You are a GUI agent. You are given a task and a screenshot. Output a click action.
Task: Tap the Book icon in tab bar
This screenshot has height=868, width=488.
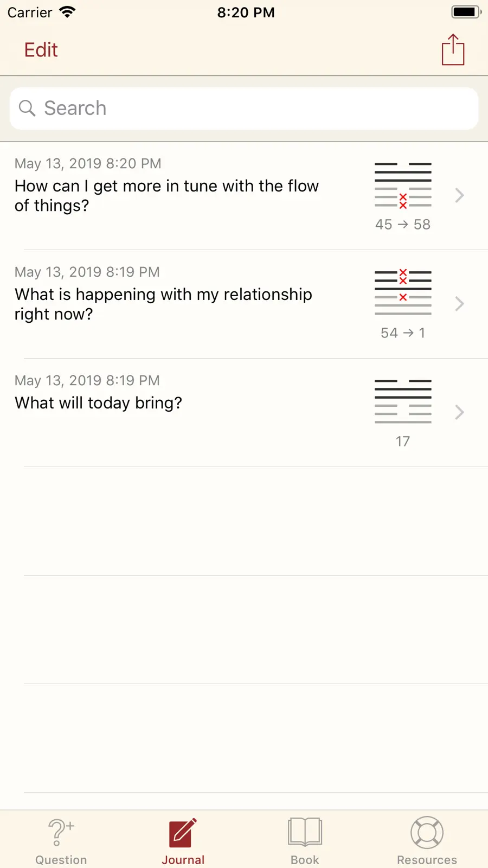coord(305,832)
